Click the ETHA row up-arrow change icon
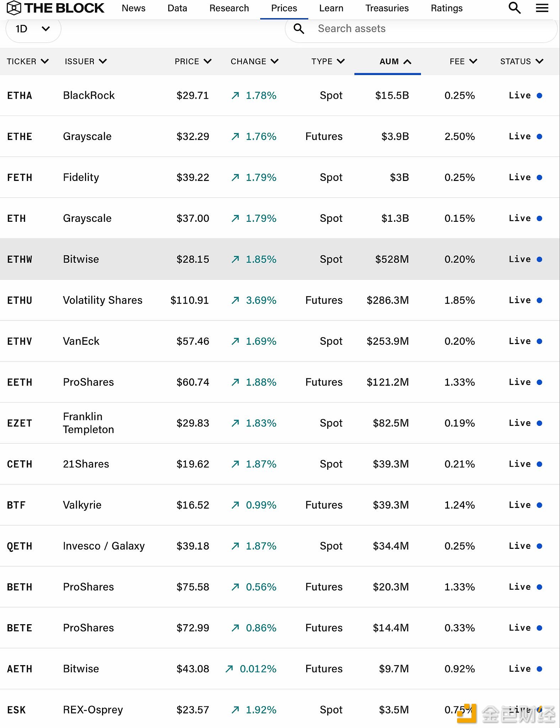This screenshot has height=728, width=560. point(235,95)
